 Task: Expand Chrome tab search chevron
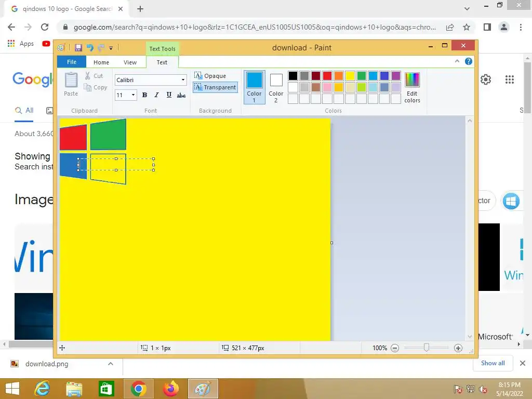(x=467, y=9)
